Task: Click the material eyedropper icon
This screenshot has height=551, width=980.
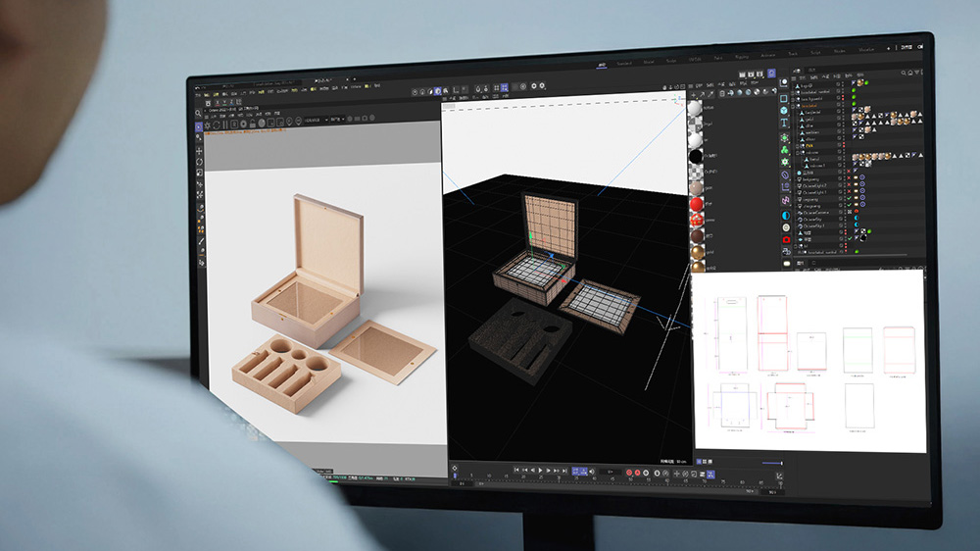Action: 710,94
